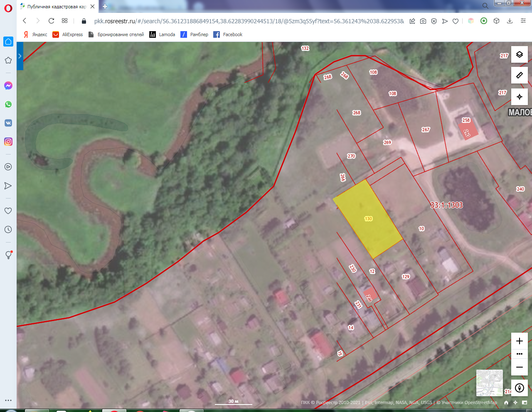The image size is (532, 412).
Task: Click the cadastral block label 33:1:1303
Action: tap(446, 205)
